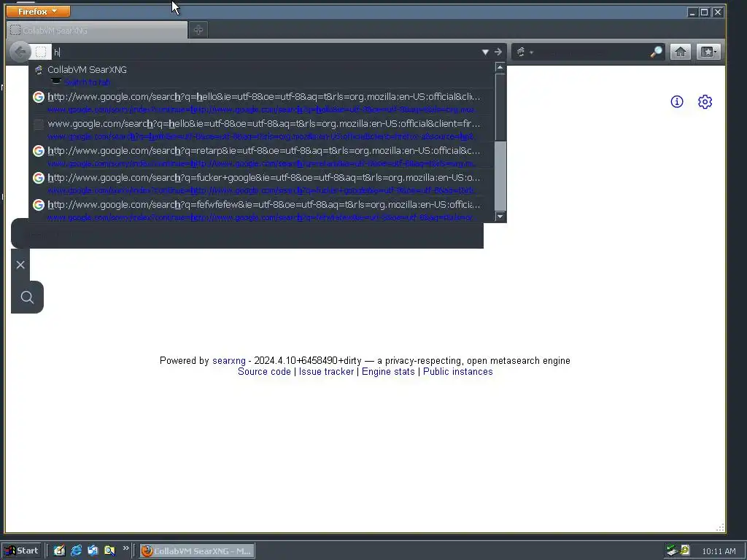Launch Outlook Express quick launch icon
The width and height of the screenshot is (747, 560).
[x=93, y=551]
